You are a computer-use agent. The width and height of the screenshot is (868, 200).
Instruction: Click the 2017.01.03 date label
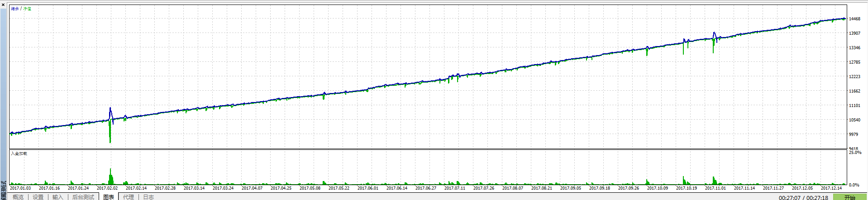[20, 188]
